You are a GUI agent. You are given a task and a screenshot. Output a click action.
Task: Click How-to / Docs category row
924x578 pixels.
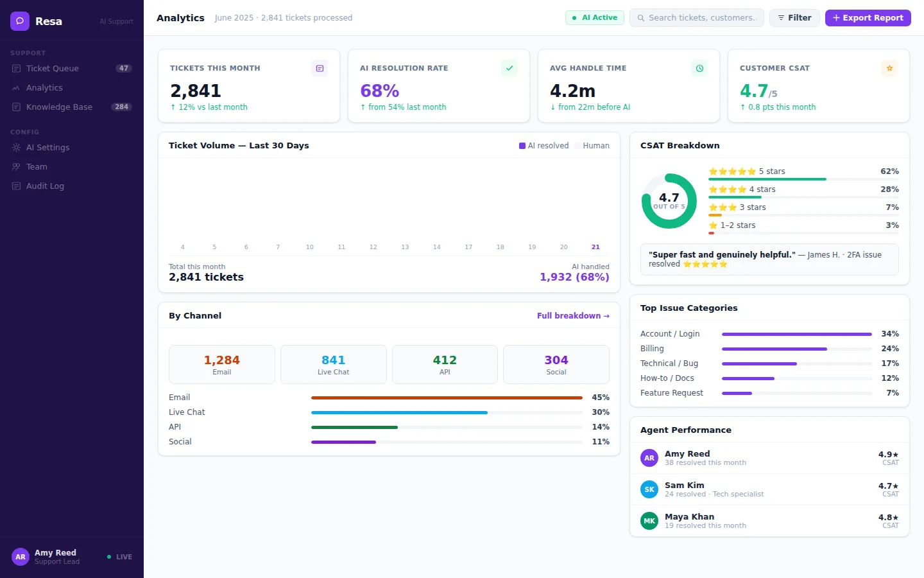click(769, 378)
